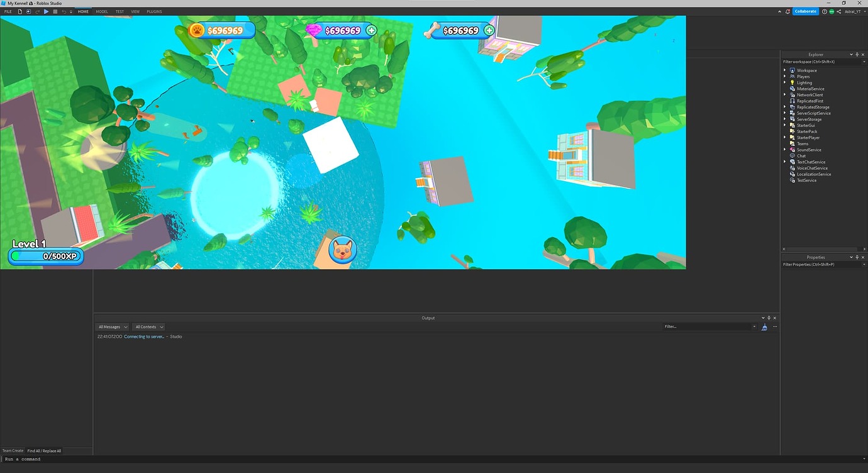
Task: Pin the Properties panel
Action: pyautogui.click(x=857, y=257)
